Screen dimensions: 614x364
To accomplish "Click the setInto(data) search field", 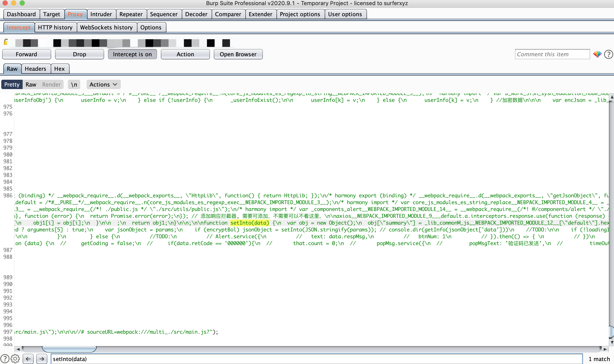I will (x=316, y=359).
